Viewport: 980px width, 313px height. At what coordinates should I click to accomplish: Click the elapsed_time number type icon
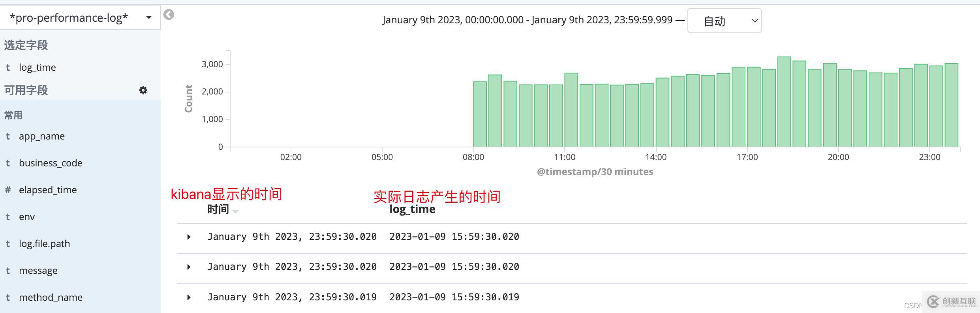8,190
